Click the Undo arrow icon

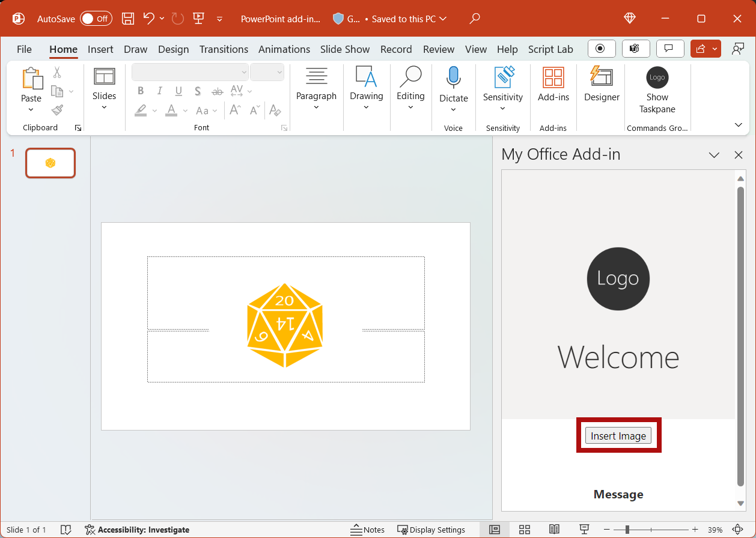[149, 19]
